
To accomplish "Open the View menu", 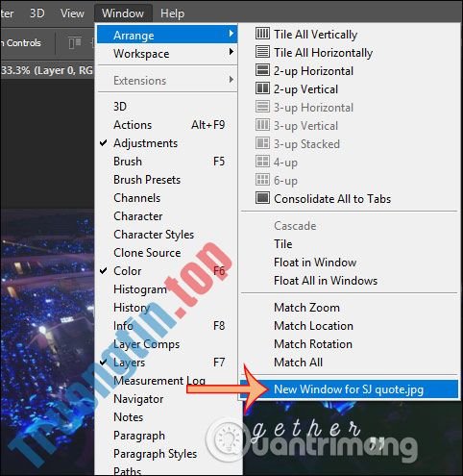I will 72,13.
